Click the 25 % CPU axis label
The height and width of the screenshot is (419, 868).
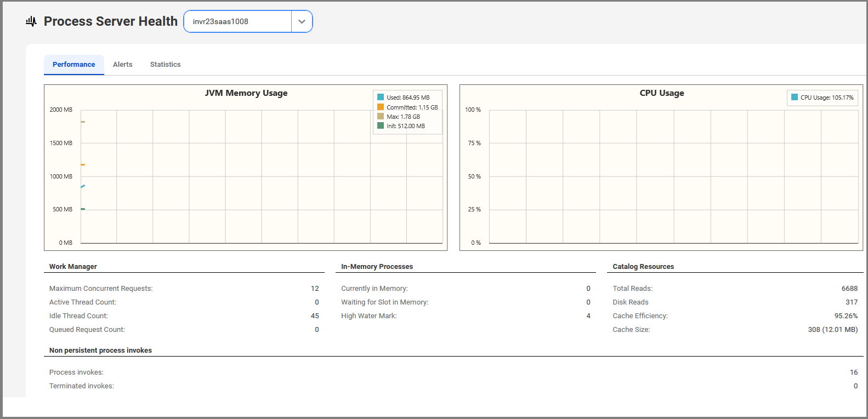tap(474, 209)
